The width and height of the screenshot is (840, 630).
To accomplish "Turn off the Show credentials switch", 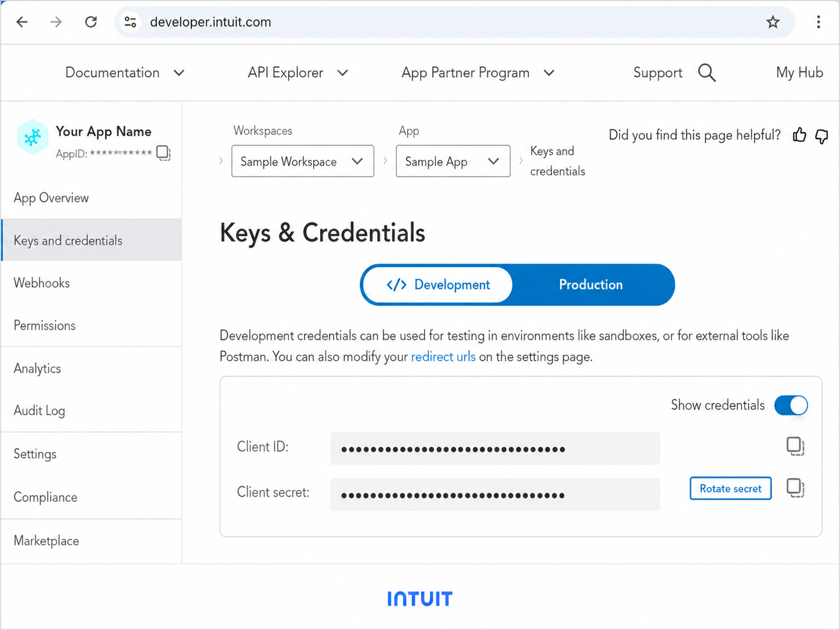I will [x=791, y=405].
